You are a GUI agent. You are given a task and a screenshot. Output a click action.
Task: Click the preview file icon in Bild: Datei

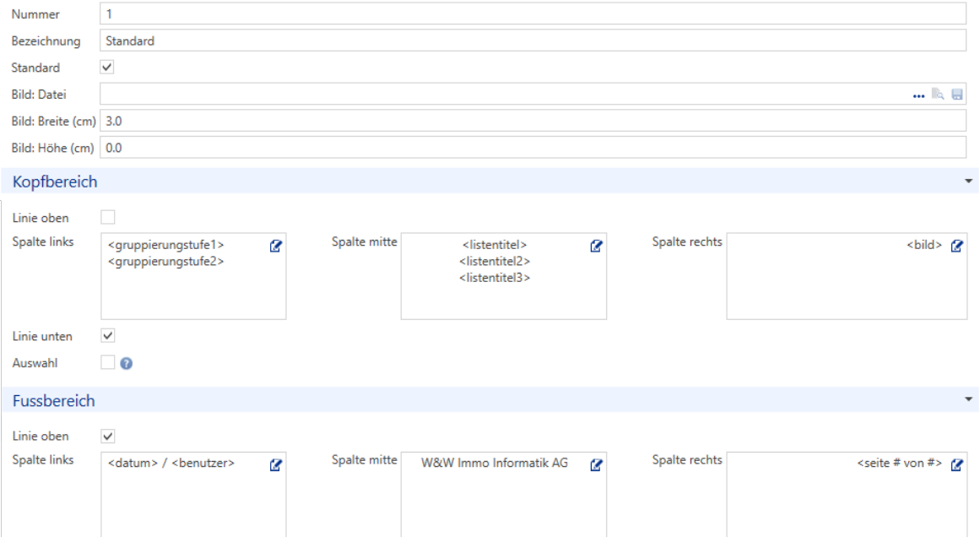pyautogui.click(x=938, y=95)
